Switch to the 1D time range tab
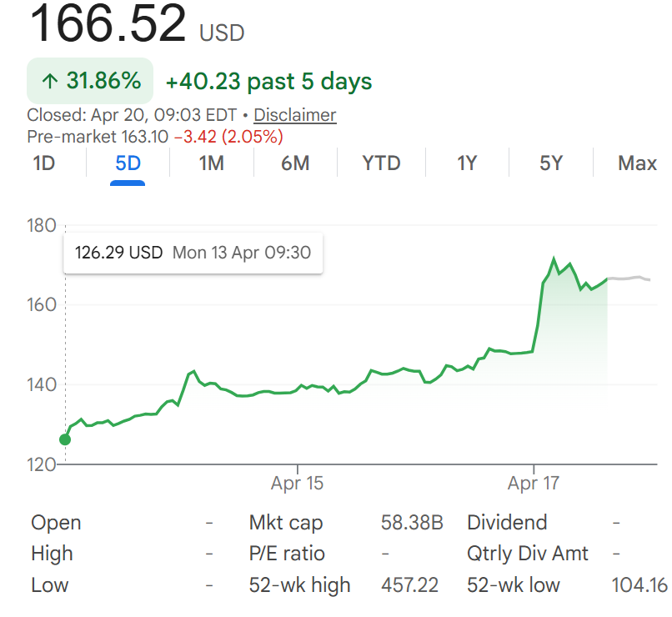Screen dimensions: 672x617 43,163
